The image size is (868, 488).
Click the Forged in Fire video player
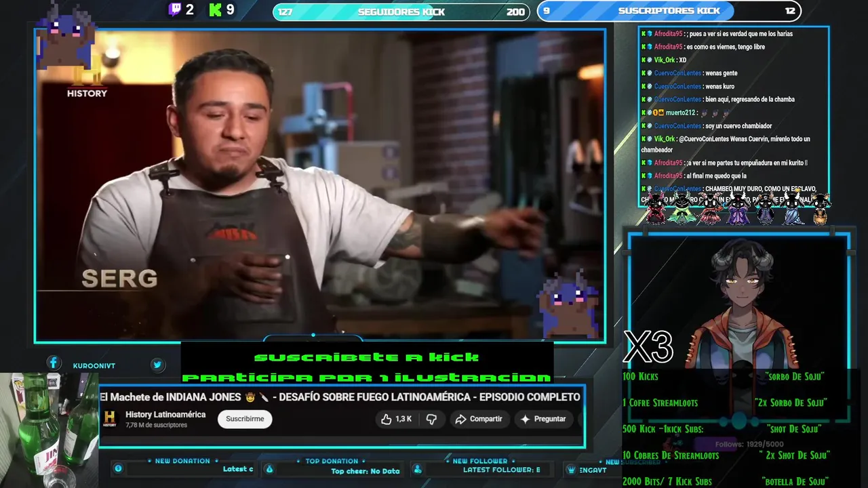point(320,185)
